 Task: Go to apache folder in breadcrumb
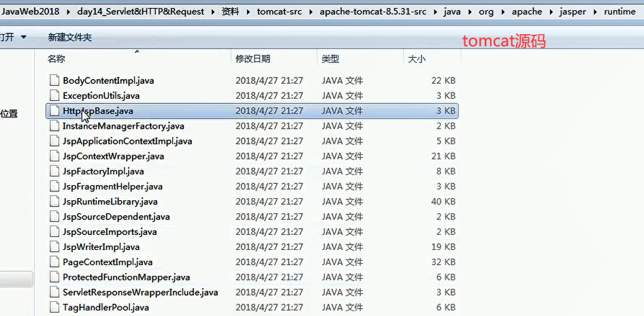click(526, 12)
